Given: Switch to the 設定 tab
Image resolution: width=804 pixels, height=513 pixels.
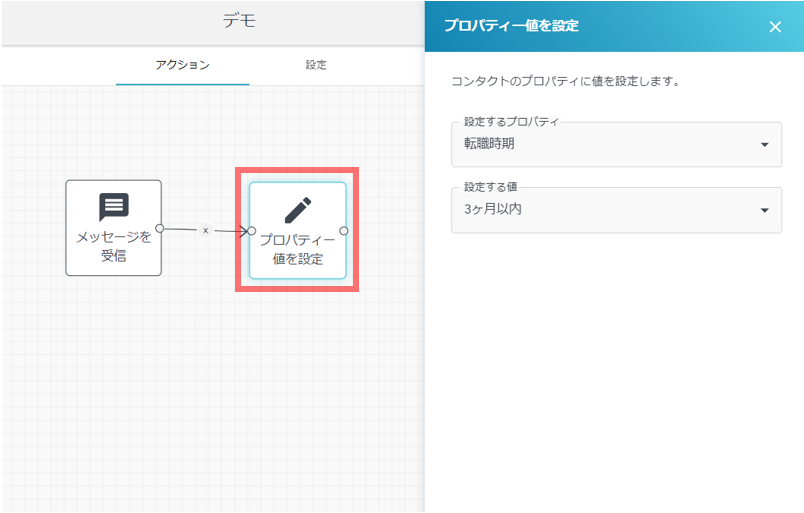Looking at the screenshot, I should point(316,65).
